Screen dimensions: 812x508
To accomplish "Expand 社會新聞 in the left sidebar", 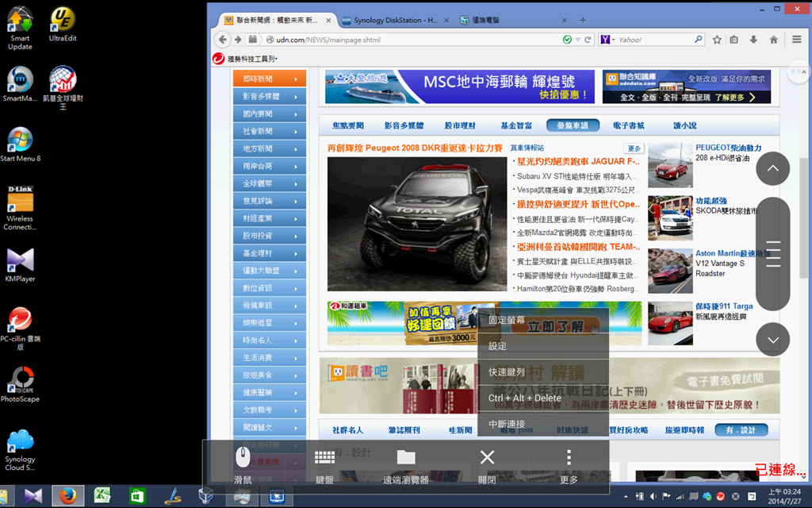I will [270, 131].
